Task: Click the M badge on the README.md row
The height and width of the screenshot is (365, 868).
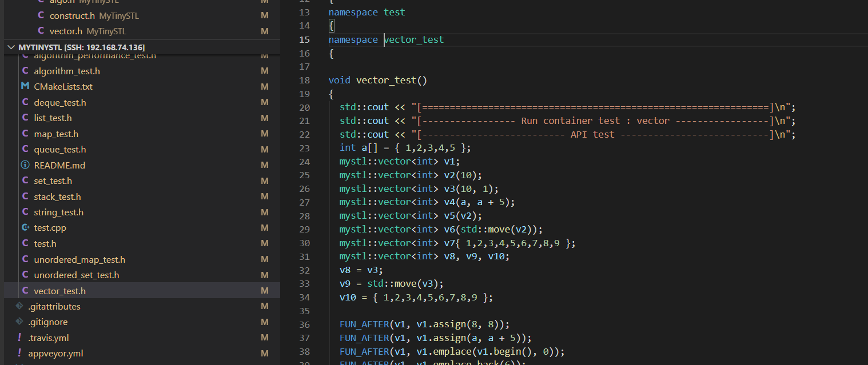Action: 265,165
